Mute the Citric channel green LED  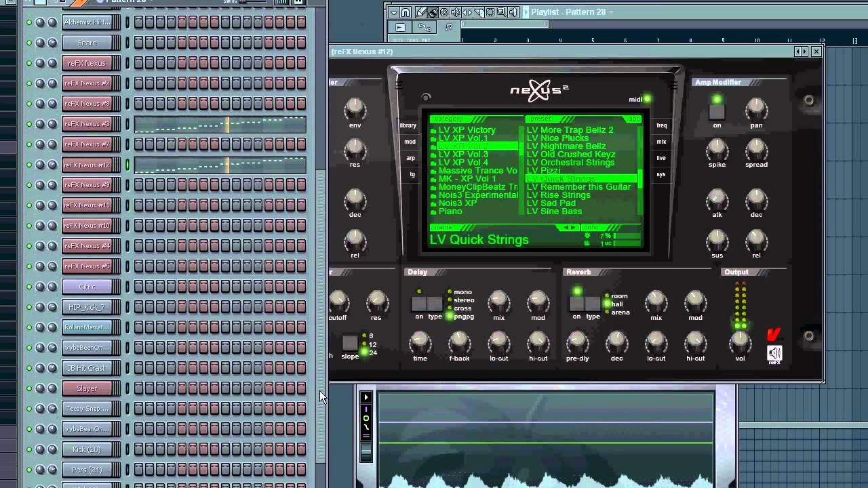28,287
